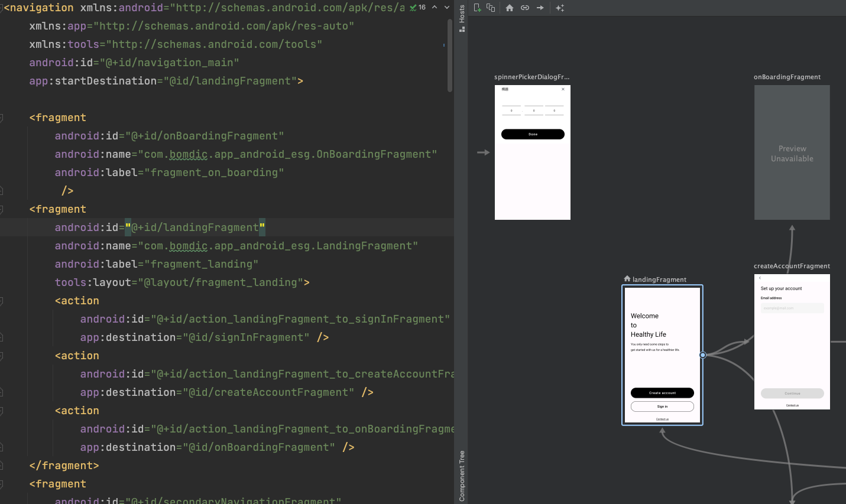The width and height of the screenshot is (846, 504).
Task: Click the editor vertical scrollbar thumb
Action: tap(449, 55)
